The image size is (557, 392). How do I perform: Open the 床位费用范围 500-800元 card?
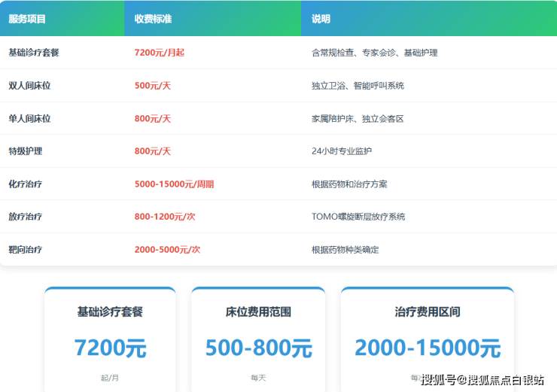258,339
